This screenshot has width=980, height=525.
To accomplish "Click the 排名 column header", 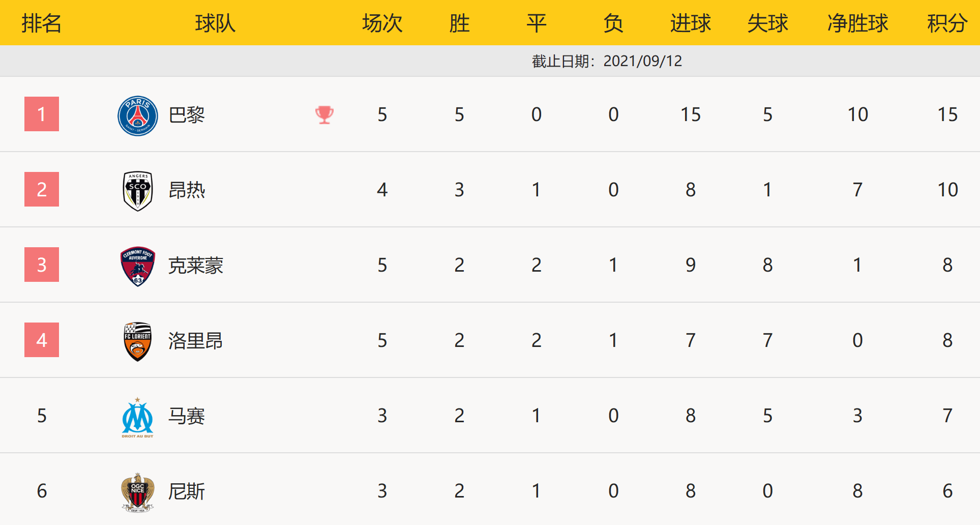I will [x=42, y=23].
